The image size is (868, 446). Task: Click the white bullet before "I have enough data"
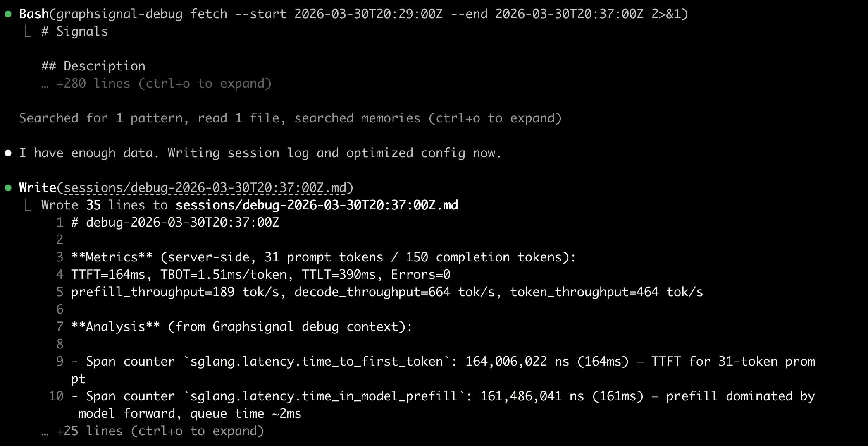tap(8, 153)
